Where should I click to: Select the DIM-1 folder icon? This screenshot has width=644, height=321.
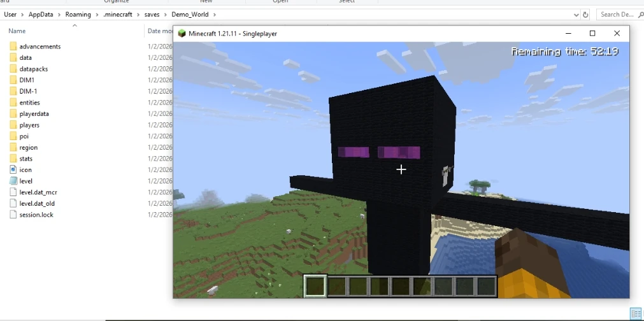tap(13, 91)
